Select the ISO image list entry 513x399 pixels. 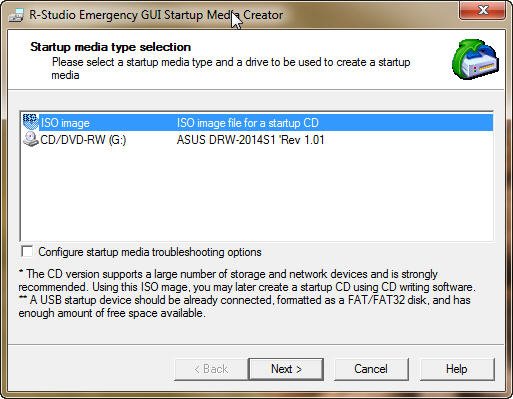(257, 122)
